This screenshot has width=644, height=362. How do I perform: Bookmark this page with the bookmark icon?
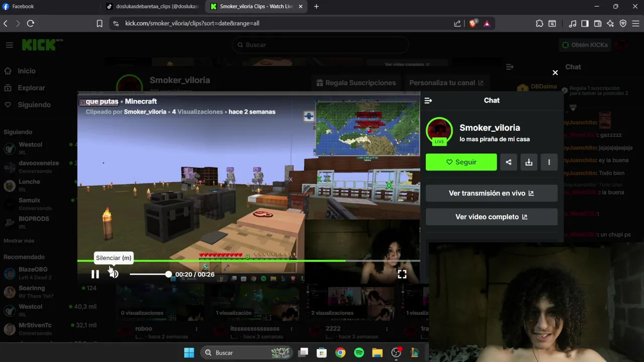coord(100,23)
